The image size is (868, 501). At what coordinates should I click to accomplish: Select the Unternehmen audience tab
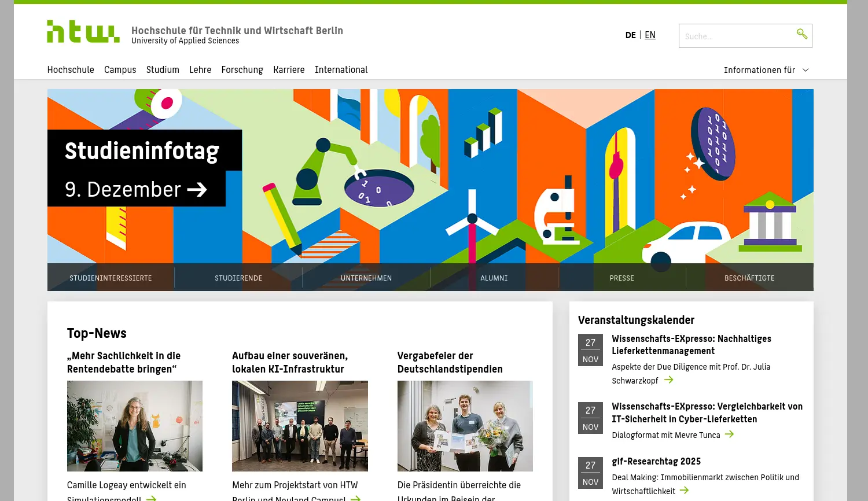(x=366, y=278)
